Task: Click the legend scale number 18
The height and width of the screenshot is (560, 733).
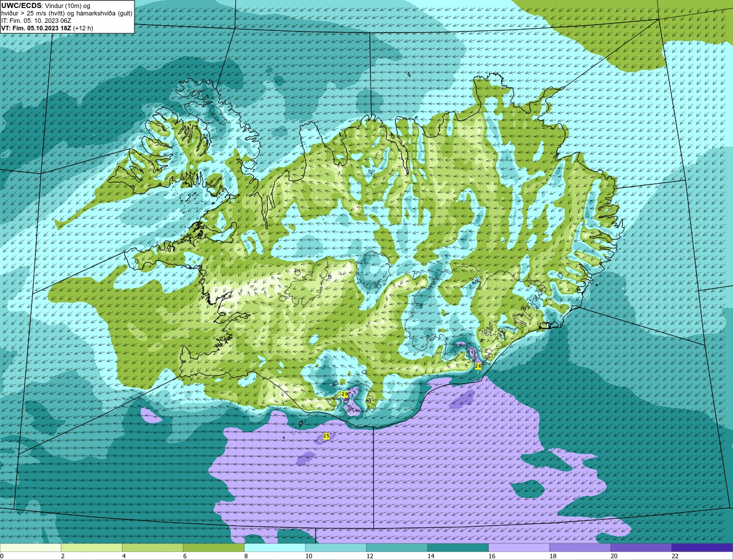Action: coord(553,556)
